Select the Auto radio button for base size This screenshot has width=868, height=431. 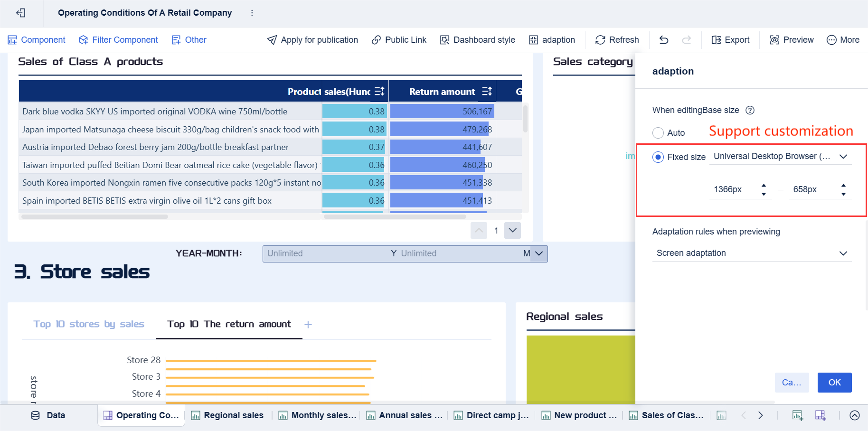click(658, 133)
